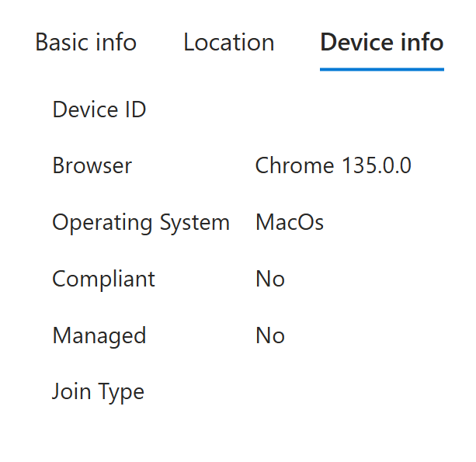
Task: Open the Location tab
Action: click(228, 42)
